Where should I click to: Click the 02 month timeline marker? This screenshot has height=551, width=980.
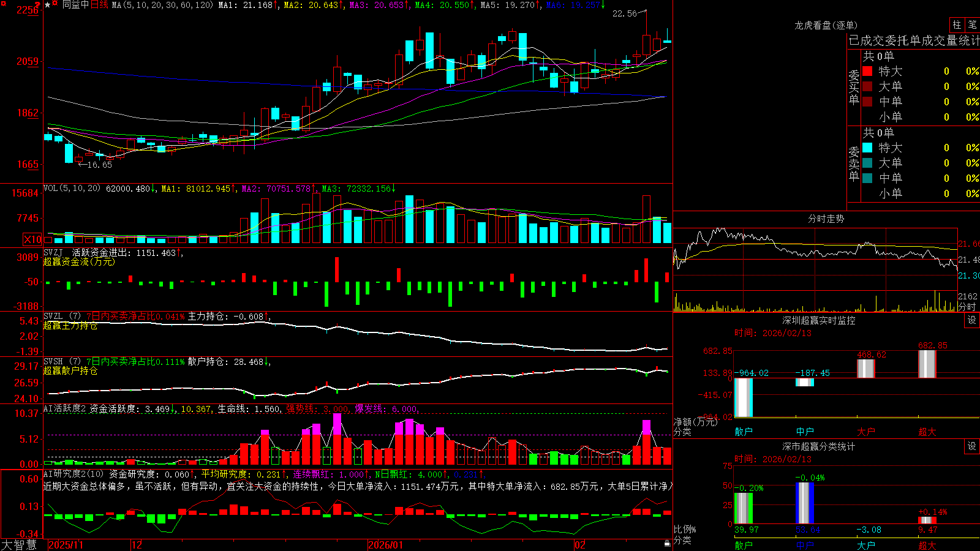coord(580,545)
